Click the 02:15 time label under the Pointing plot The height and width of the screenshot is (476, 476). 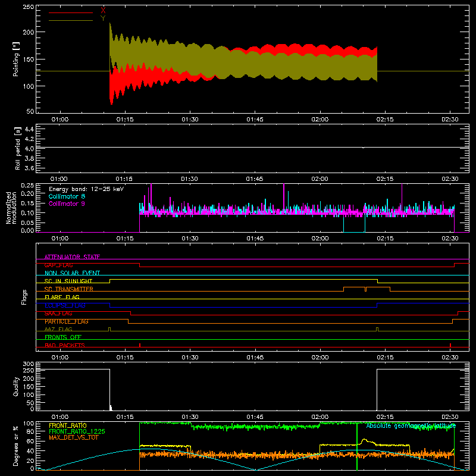pos(385,120)
